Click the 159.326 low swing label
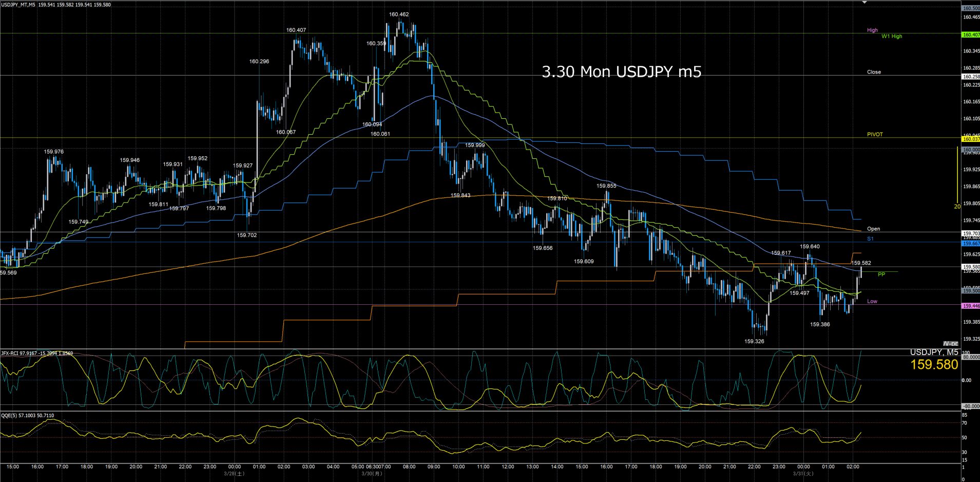Image resolution: width=980 pixels, height=482 pixels. click(x=754, y=341)
